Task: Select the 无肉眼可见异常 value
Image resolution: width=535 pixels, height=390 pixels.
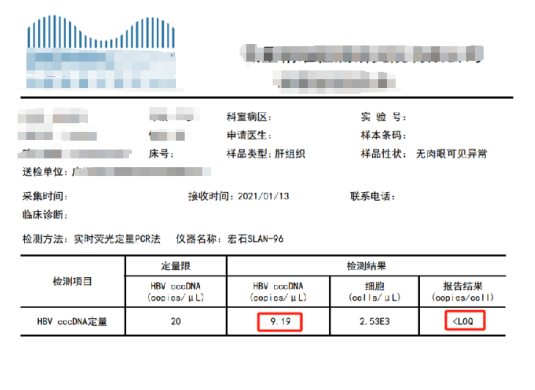Action: (451, 154)
